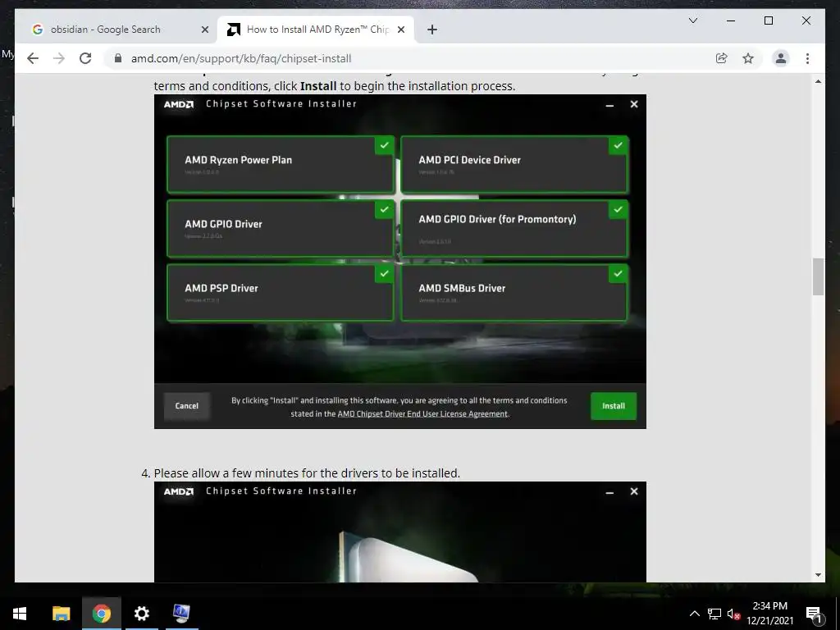Click 'Chipset Software Installer' title in first image
Viewport: 840px width, 630px height.
click(281, 104)
